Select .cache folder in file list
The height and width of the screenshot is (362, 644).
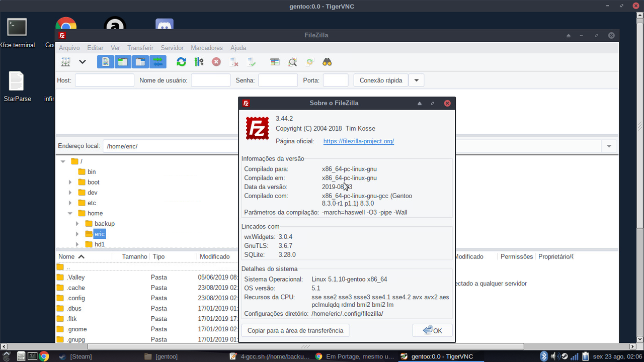point(75,288)
